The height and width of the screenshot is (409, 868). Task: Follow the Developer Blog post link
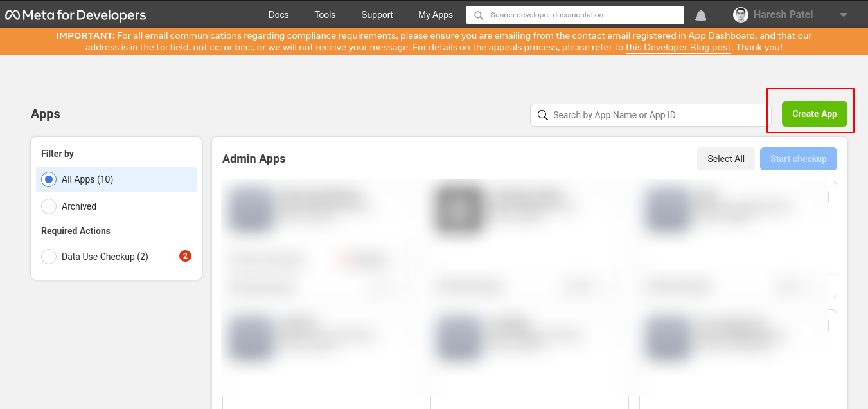tap(678, 48)
